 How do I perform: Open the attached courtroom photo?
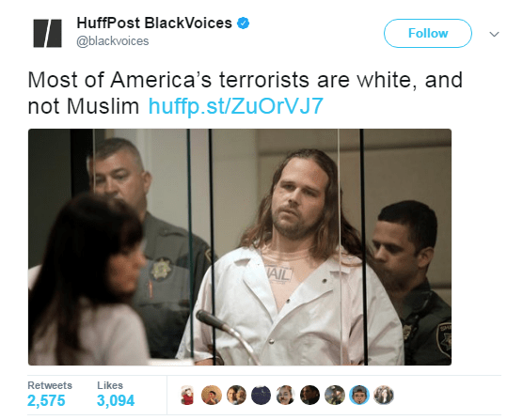(x=240, y=247)
